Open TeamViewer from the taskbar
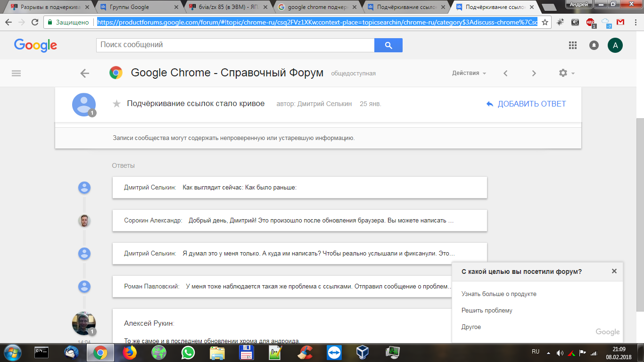Image resolution: width=644 pixels, height=362 pixels. click(335, 352)
